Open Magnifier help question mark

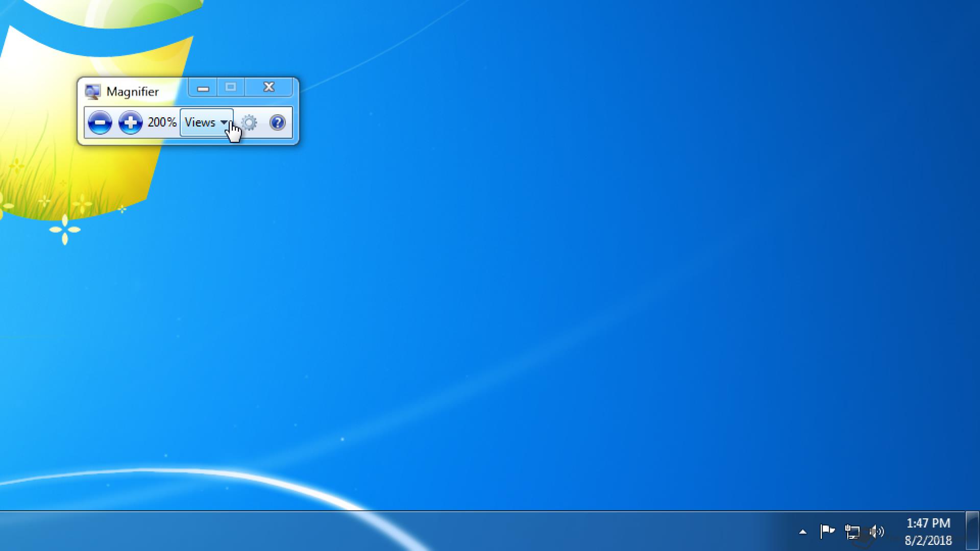277,122
